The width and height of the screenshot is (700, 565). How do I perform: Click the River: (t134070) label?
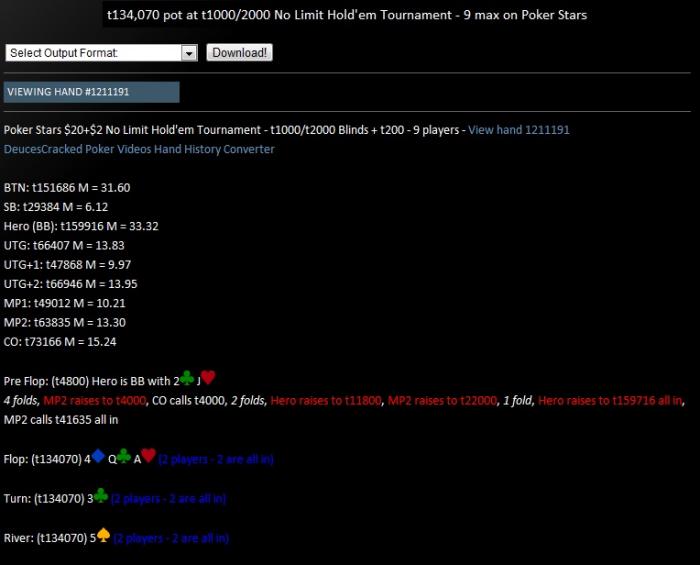46,538
